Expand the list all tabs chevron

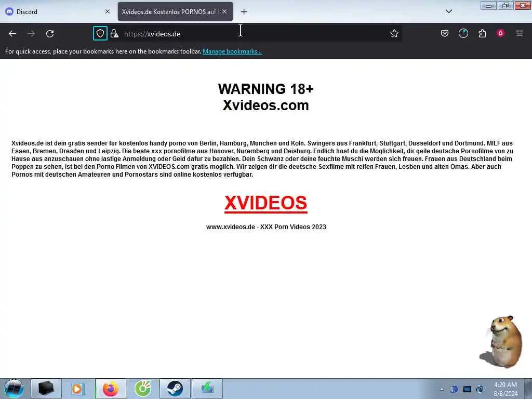tap(448, 11)
